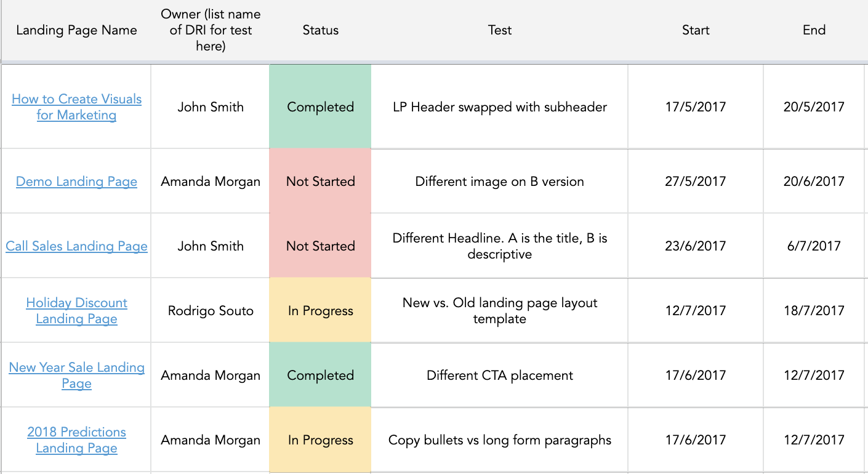Select the red Not Started cell for Demo page

320,182
